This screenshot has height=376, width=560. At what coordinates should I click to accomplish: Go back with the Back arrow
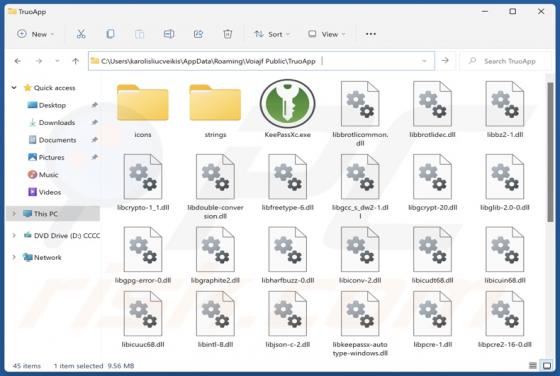tap(18, 61)
